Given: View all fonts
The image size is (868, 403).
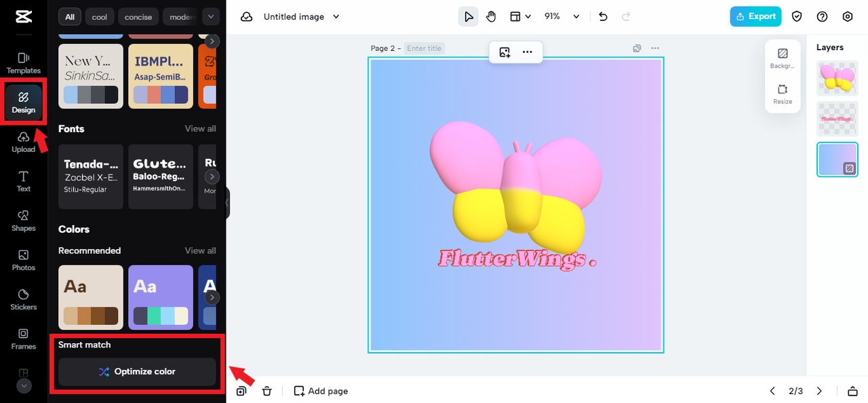Looking at the screenshot, I should [201, 129].
